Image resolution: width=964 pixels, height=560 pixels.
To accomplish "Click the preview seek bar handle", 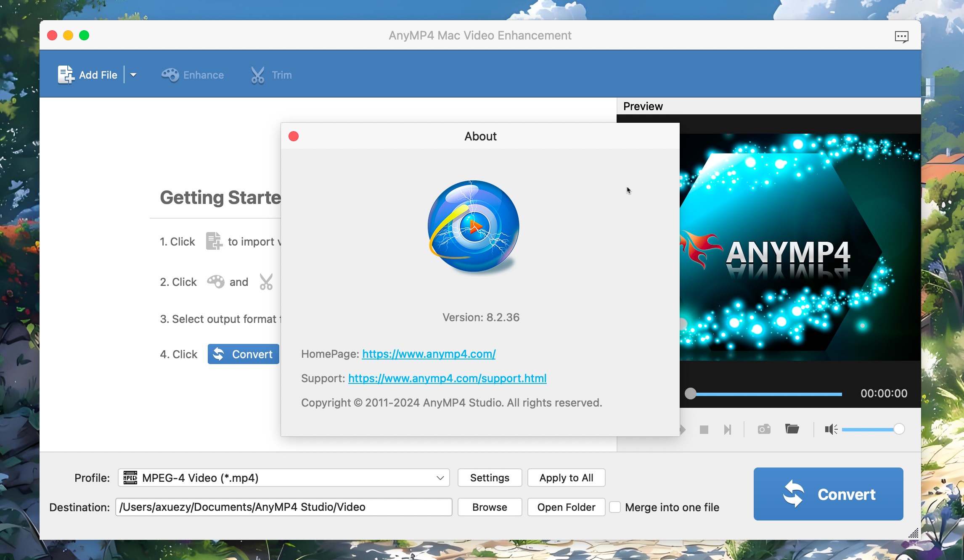I will pyautogui.click(x=690, y=394).
